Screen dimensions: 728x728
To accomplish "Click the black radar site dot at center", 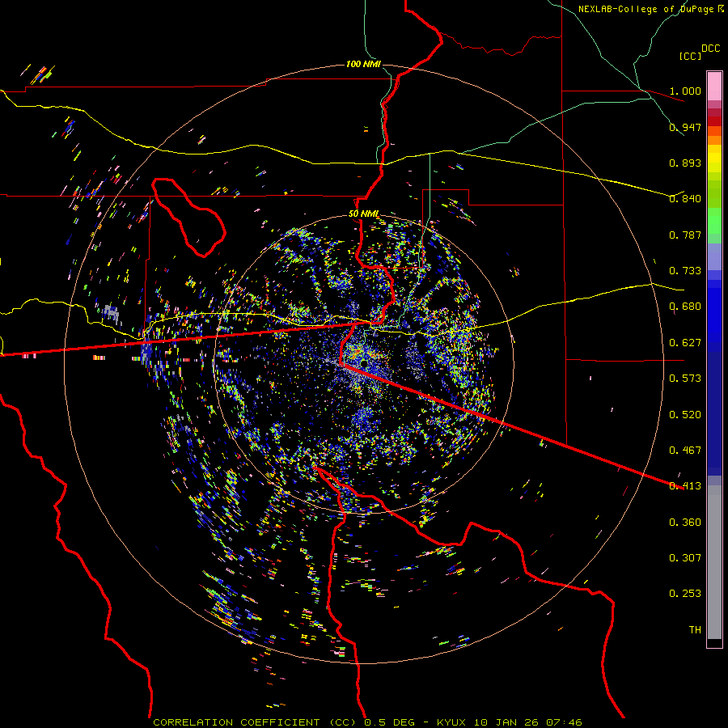I will point(364,363).
